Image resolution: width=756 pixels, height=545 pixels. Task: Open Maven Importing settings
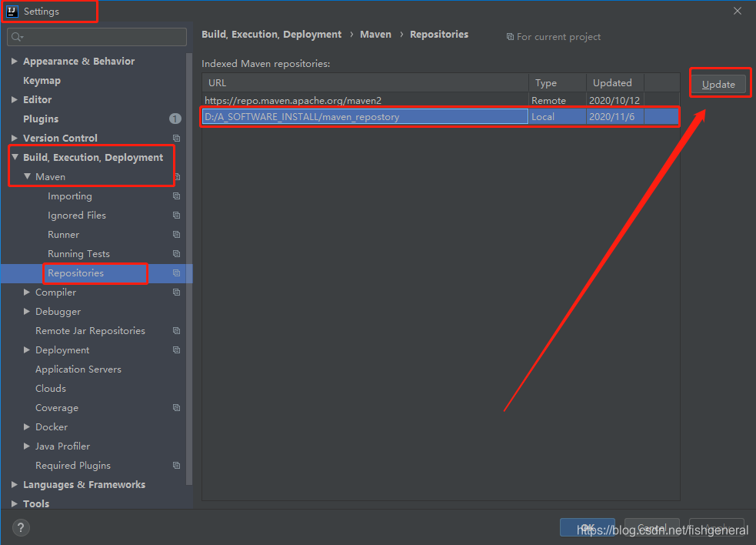coord(70,196)
